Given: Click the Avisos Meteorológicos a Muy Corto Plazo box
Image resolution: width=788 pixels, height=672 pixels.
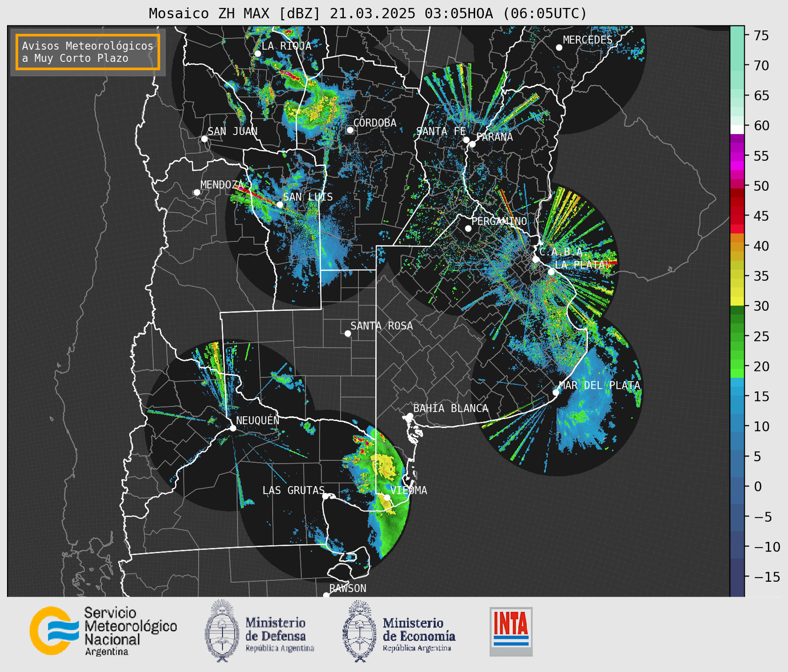Looking at the screenshot, I should coord(88,52).
